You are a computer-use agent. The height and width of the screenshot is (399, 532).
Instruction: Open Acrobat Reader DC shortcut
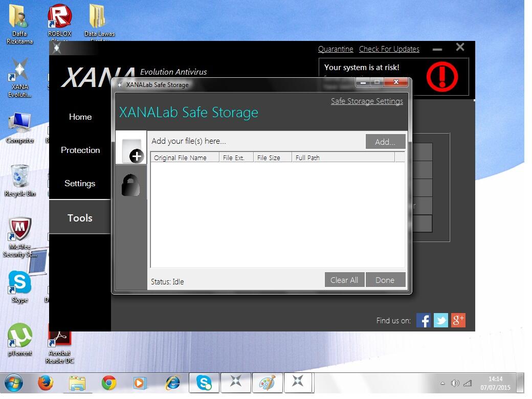[60, 346]
